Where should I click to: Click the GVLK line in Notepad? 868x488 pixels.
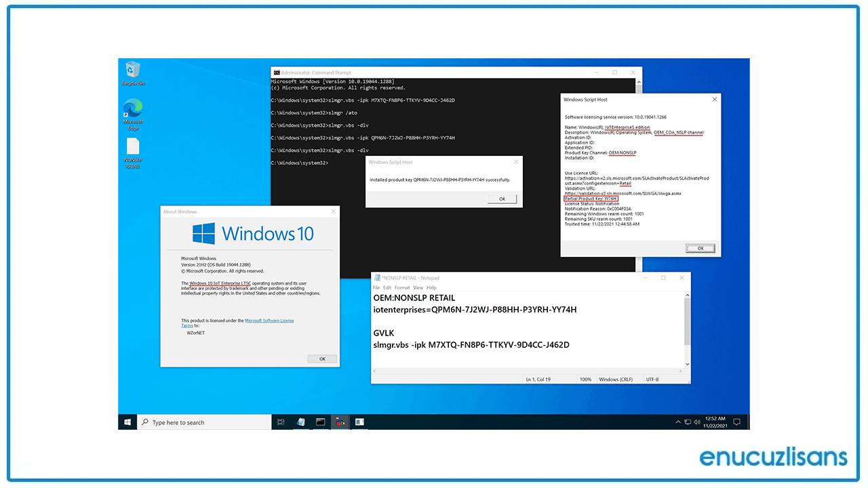pos(384,333)
